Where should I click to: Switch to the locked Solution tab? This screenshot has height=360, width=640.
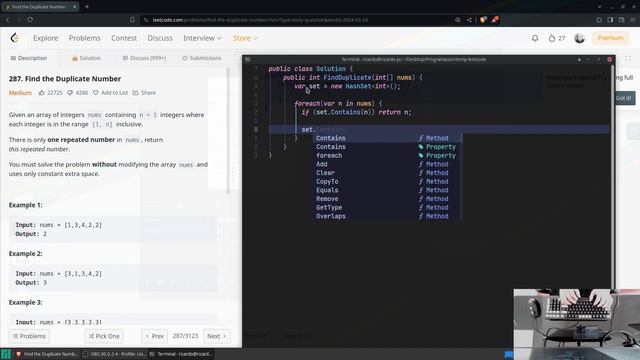click(86, 58)
